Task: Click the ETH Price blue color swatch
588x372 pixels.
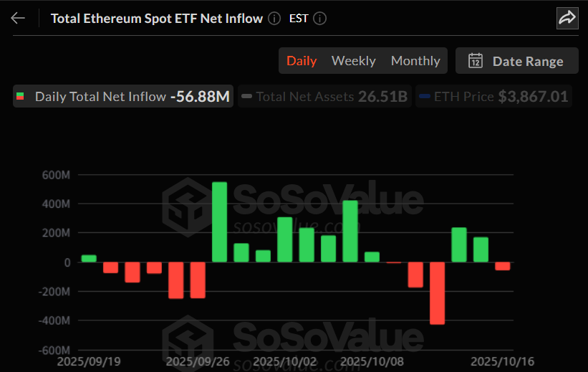Action: click(x=425, y=96)
